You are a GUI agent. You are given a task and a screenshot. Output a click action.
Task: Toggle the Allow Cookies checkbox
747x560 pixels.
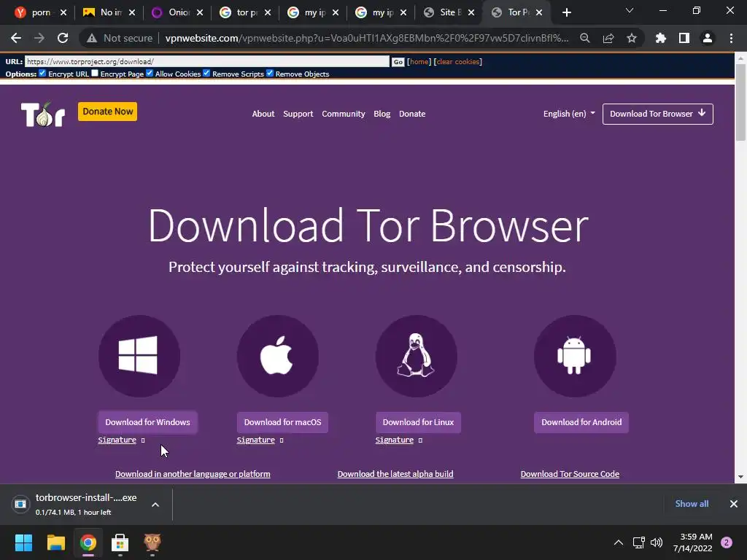(x=149, y=73)
